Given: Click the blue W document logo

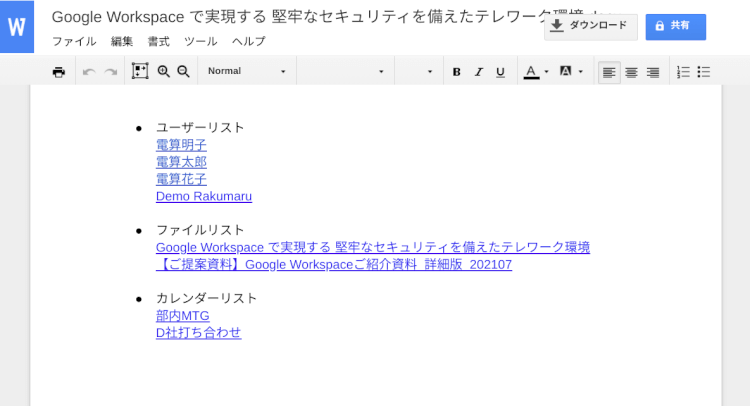Looking at the screenshot, I should coord(17,26).
